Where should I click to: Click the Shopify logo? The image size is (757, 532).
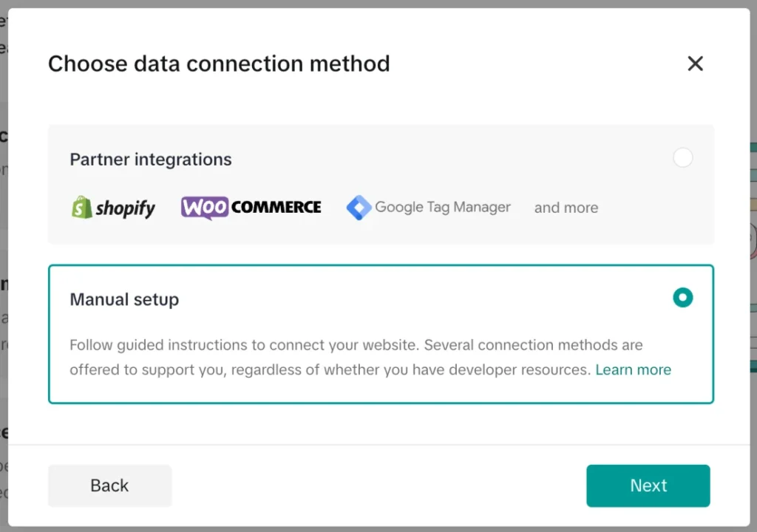(x=112, y=208)
